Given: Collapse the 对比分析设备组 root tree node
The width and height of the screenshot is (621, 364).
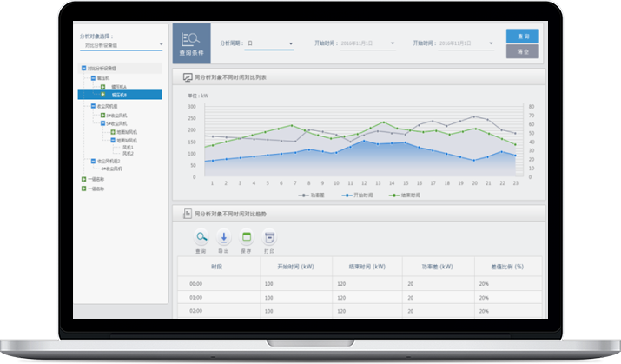Looking at the screenshot, I should point(83,67).
